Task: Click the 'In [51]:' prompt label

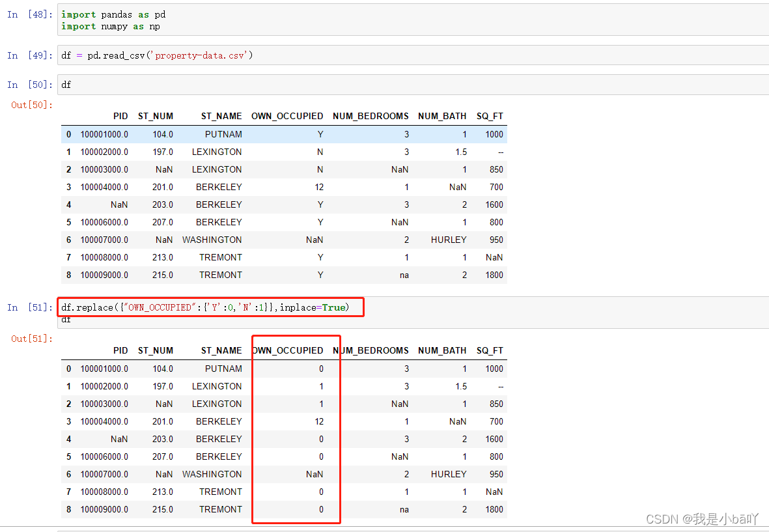Action: 30,307
